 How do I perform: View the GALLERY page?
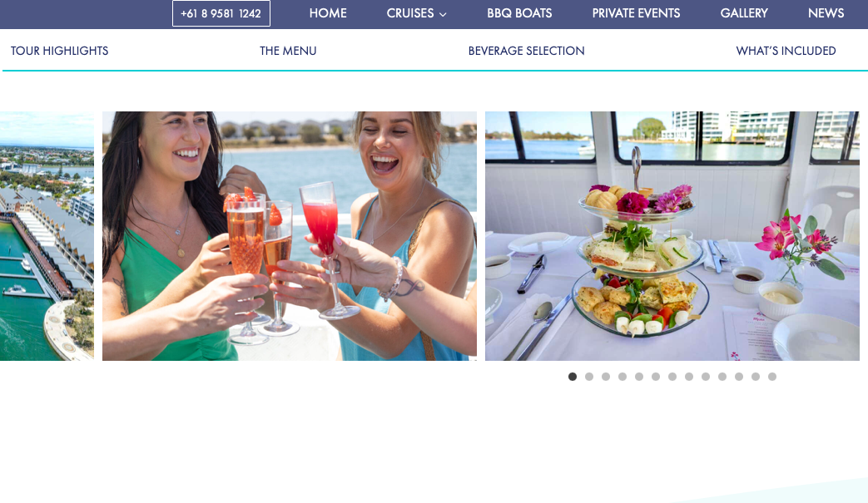tap(744, 13)
